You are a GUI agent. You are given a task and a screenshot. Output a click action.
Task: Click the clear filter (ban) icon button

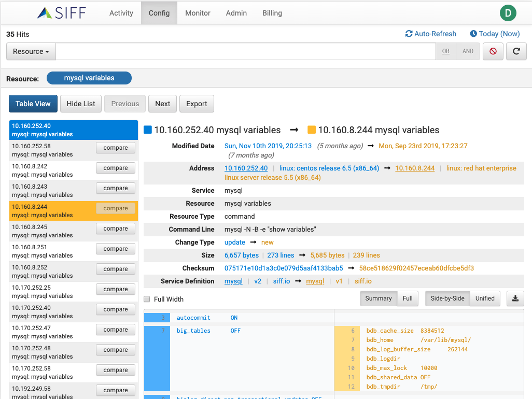tap(493, 51)
